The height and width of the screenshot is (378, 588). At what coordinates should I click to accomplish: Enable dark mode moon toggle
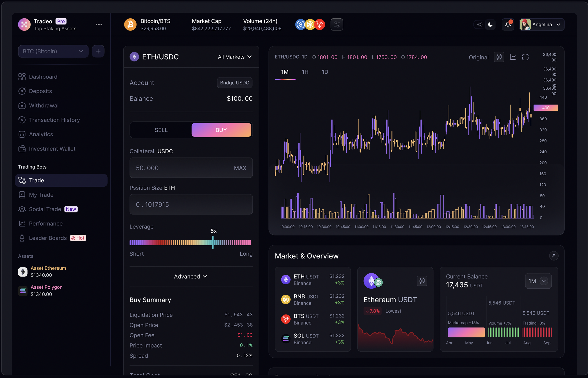click(x=490, y=25)
